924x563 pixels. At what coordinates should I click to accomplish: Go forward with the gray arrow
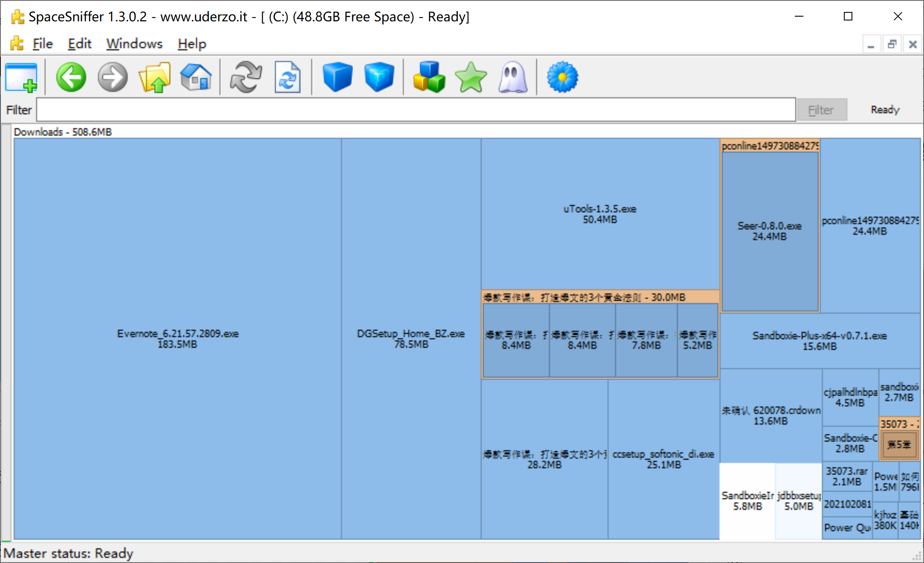click(113, 77)
